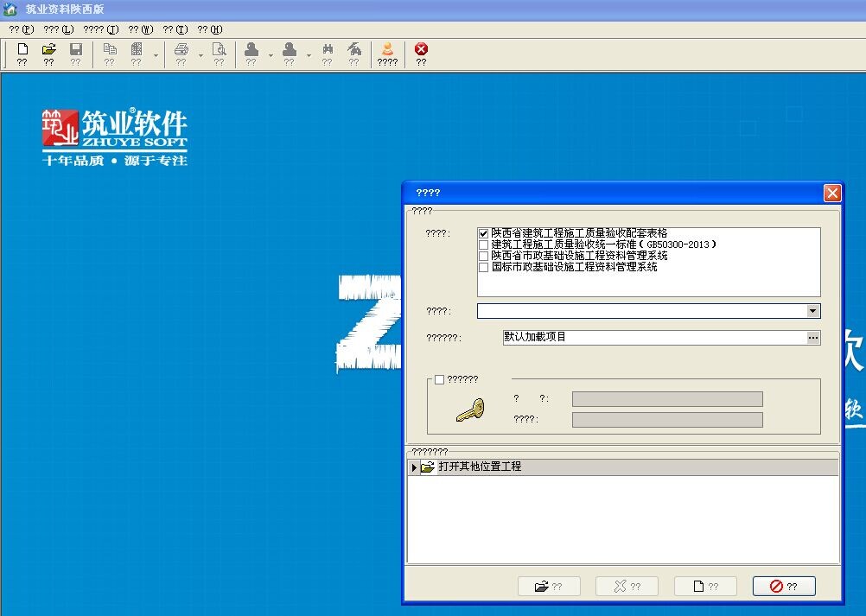866x616 pixels.
Task: Check 建筑工程施工质量验收统一标准 GB50300-2013 option
Action: (483, 244)
